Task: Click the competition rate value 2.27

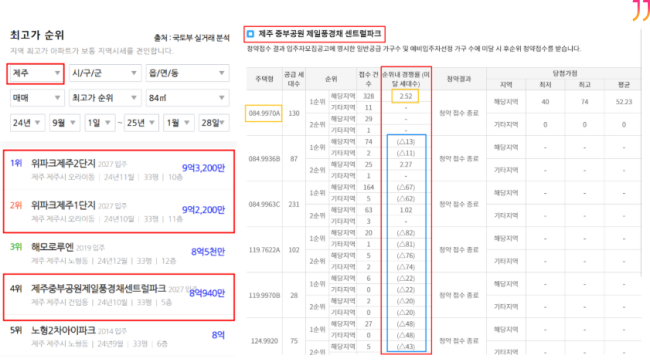Action: (x=406, y=165)
